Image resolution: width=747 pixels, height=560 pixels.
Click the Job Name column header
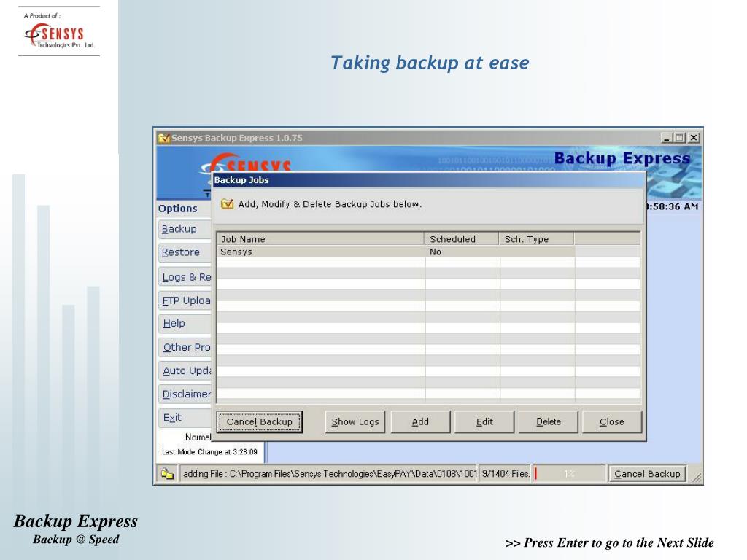[321, 239]
